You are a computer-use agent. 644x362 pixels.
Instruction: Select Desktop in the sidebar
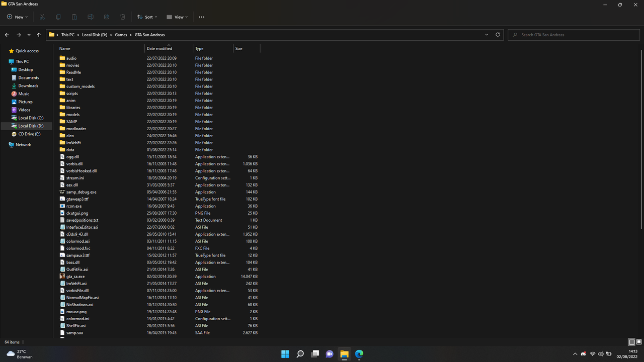[26, 70]
